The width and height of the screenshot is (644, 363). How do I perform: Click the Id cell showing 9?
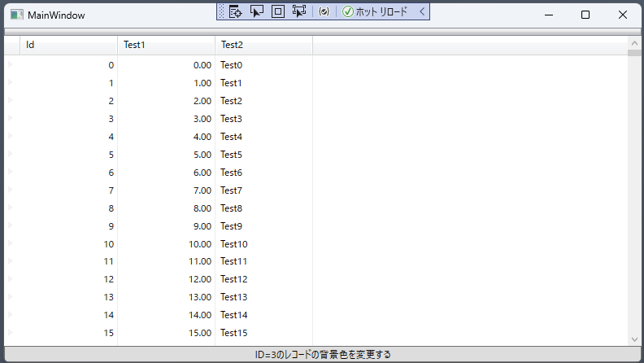point(68,226)
